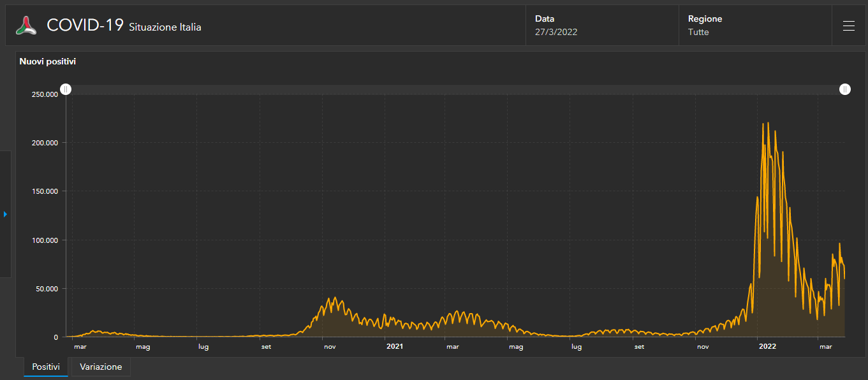Click the Protezione Civile logo icon
This screenshot has height=380, width=868.
coord(26,26)
